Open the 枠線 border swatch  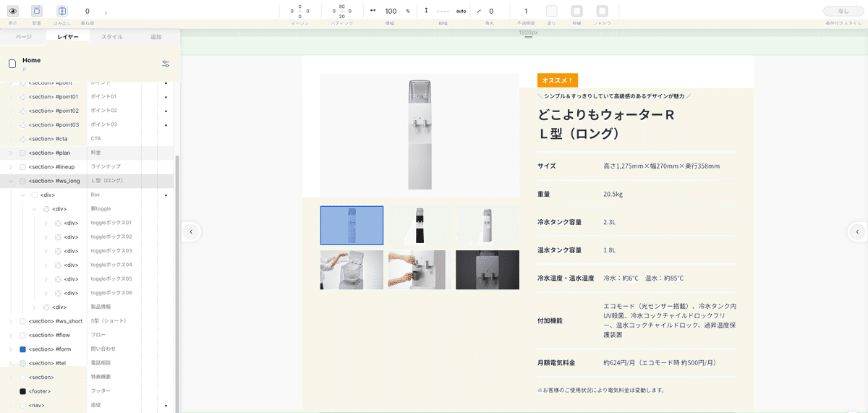click(576, 11)
